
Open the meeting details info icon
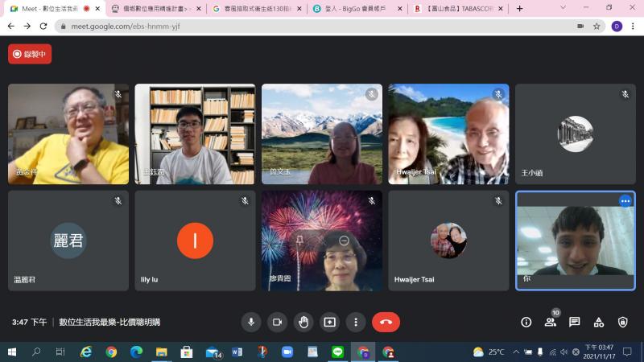[526, 322]
